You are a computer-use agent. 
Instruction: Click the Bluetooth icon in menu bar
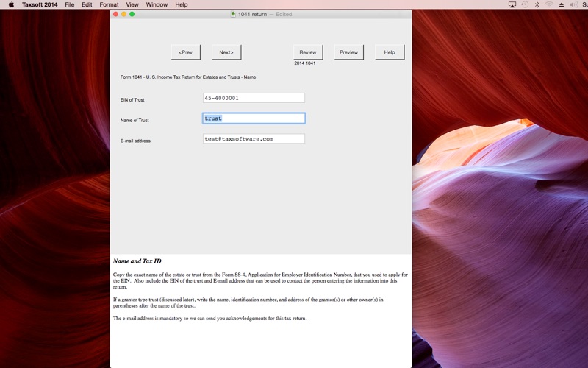(x=537, y=4)
